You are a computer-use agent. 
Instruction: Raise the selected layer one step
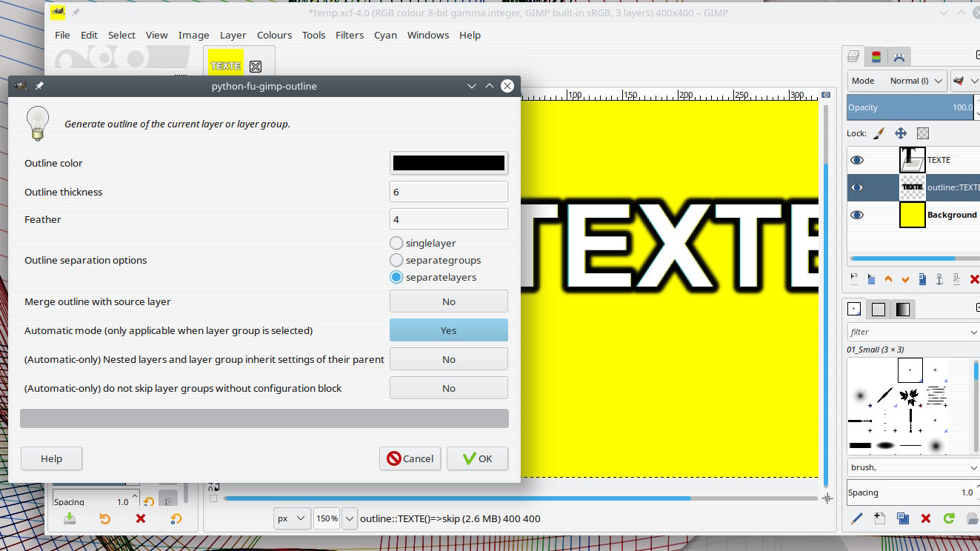(x=888, y=279)
